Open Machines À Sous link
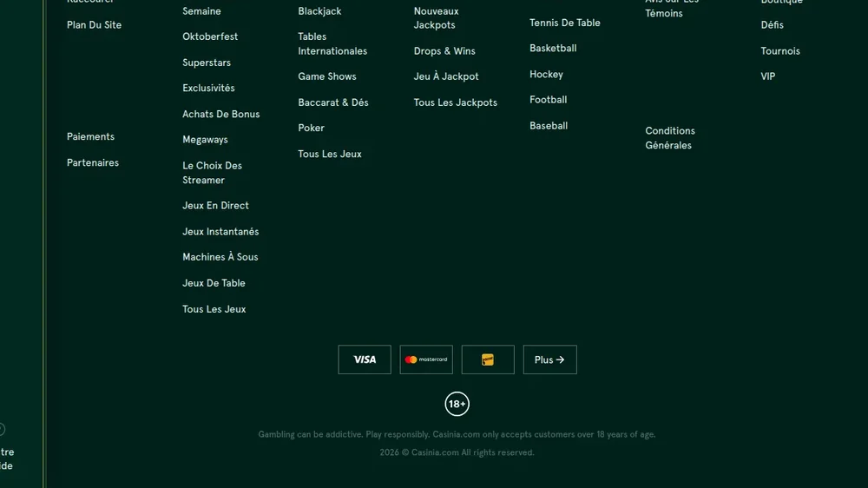Image resolution: width=868 pixels, height=488 pixels. tap(220, 257)
